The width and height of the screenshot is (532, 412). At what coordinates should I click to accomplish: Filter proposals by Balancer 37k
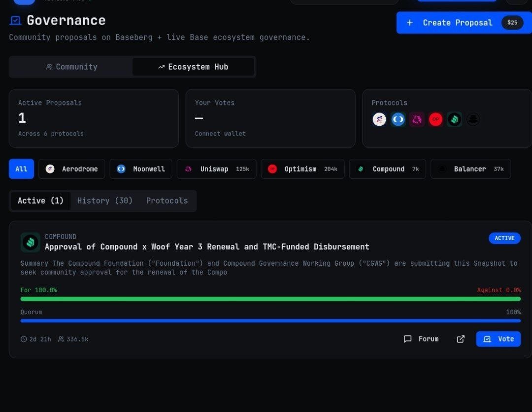(470, 169)
